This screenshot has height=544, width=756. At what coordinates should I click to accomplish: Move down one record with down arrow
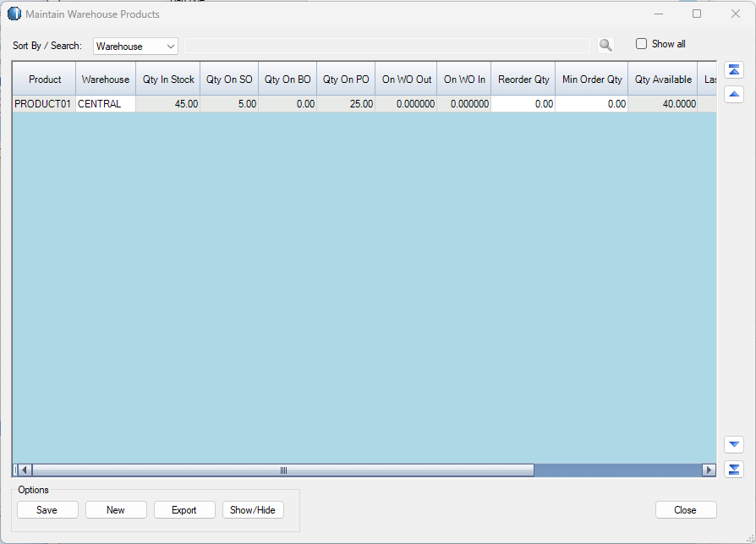pos(734,444)
